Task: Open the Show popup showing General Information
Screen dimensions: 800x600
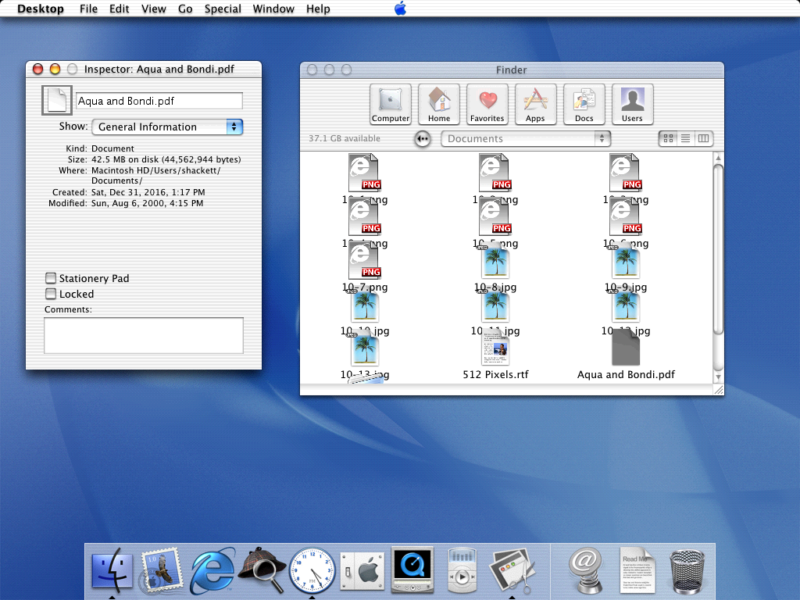Action: tap(167, 127)
